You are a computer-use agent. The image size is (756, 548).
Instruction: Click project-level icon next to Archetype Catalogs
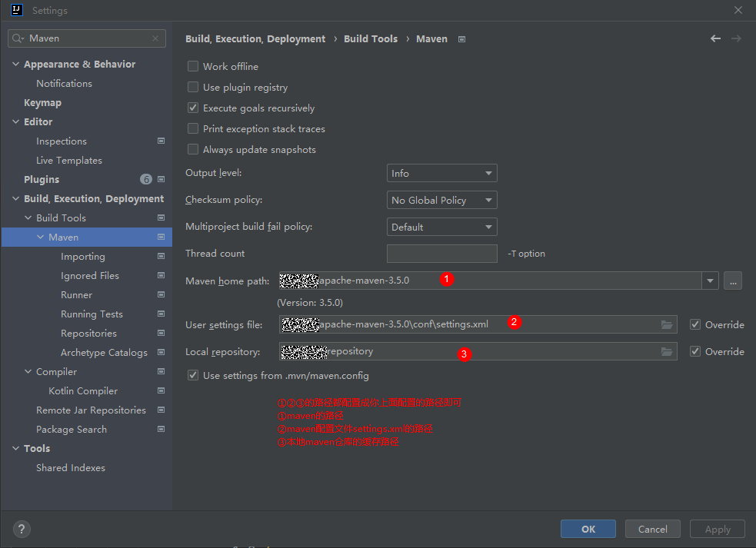coord(161,352)
